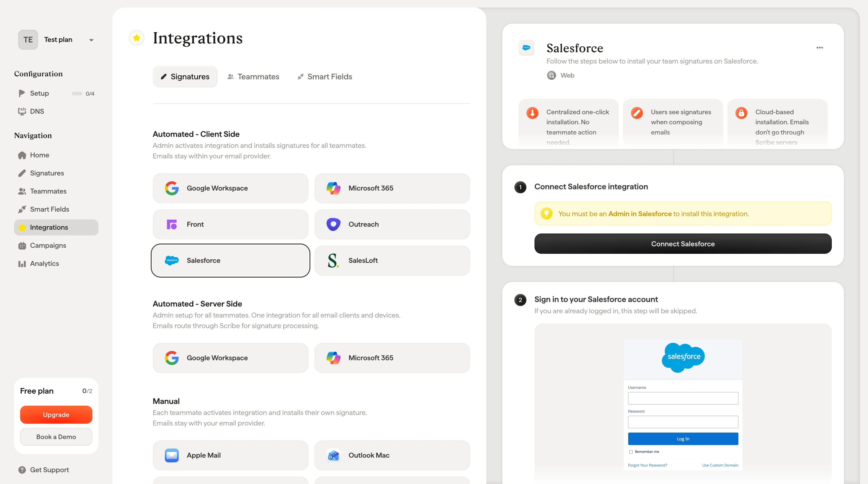Screen dimensions: 868x484
Task: Click the Analytics bar chart icon
Action: point(22,264)
